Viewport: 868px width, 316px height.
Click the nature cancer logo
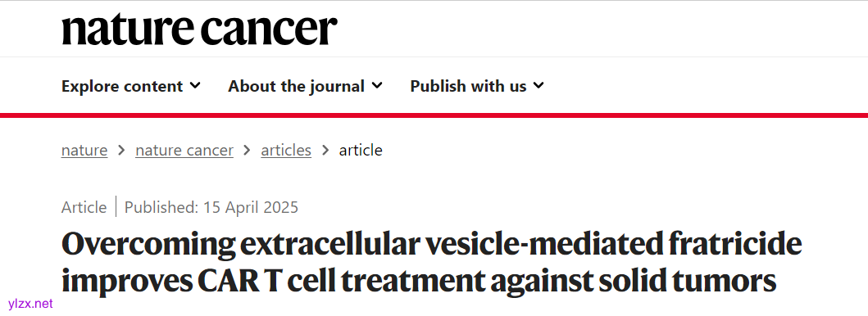click(199, 29)
